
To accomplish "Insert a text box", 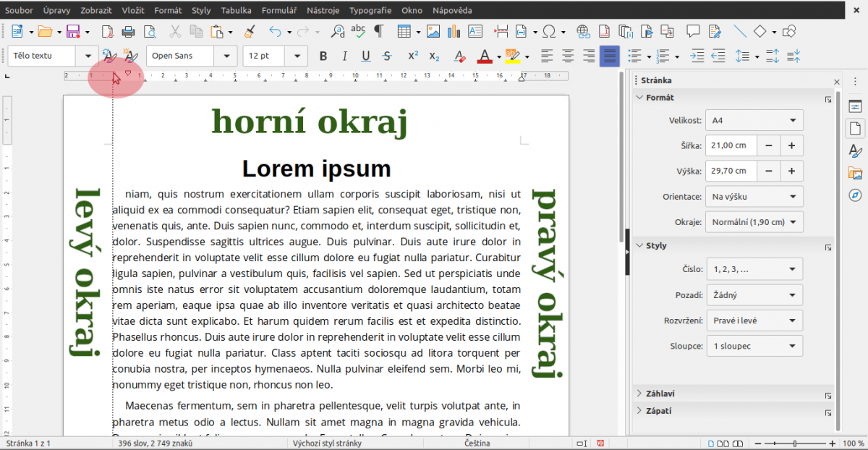I will (x=475, y=32).
